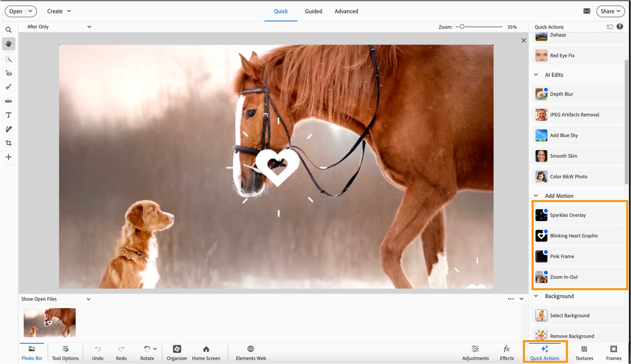Click the Zoom slider handle
This screenshot has height=364, width=631.
click(x=462, y=27)
